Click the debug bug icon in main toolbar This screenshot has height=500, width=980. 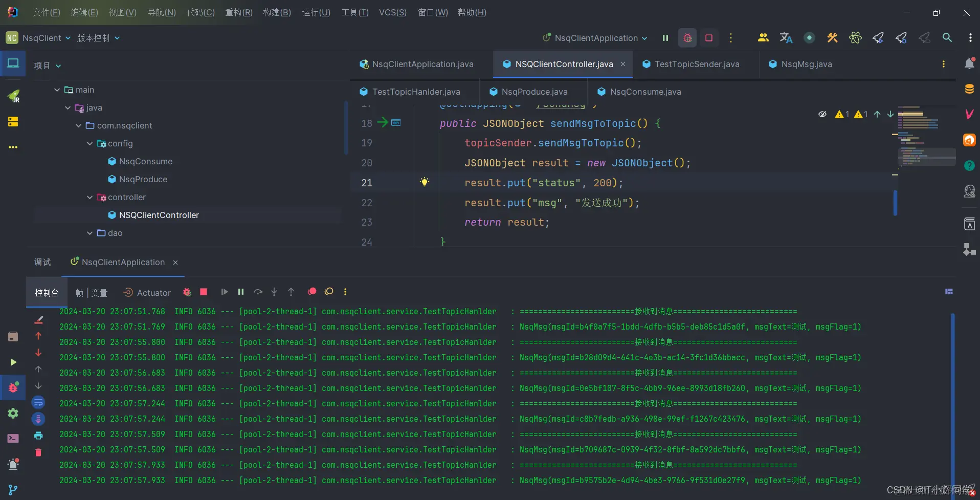(x=687, y=38)
